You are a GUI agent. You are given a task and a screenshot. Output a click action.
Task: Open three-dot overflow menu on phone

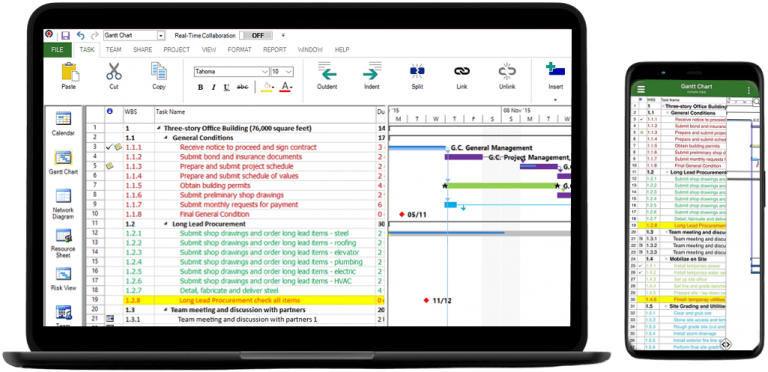(749, 90)
